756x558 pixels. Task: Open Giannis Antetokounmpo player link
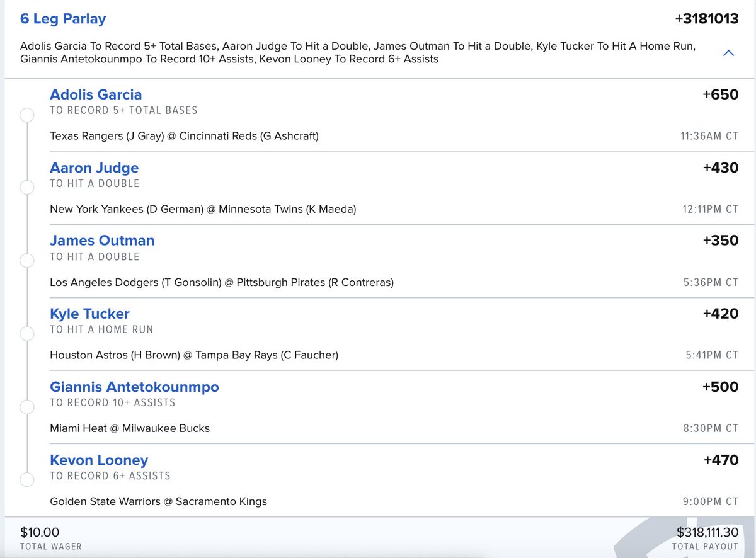[x=134, y=387]
